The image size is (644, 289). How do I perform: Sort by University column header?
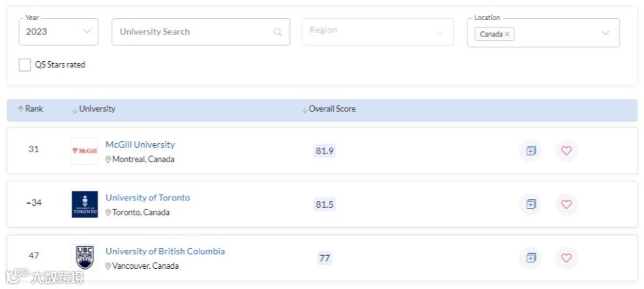tap(94, 109)
